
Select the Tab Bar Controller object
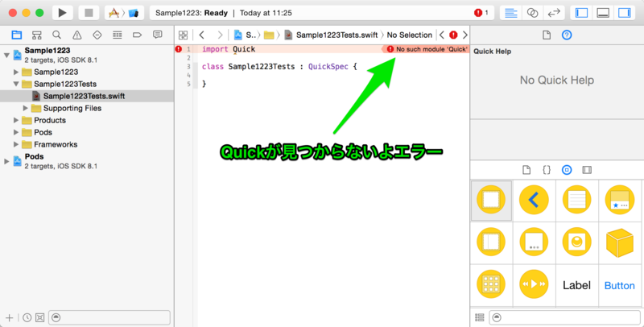(x=620, y=200)
